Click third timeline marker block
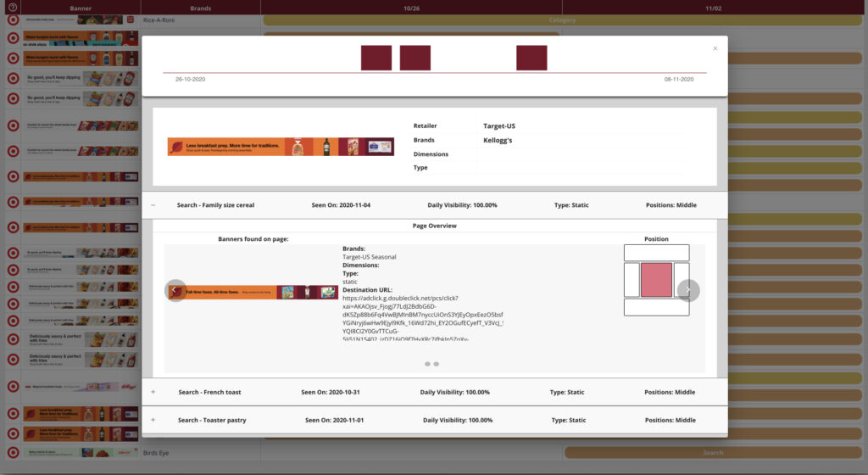 pos(531,59)
